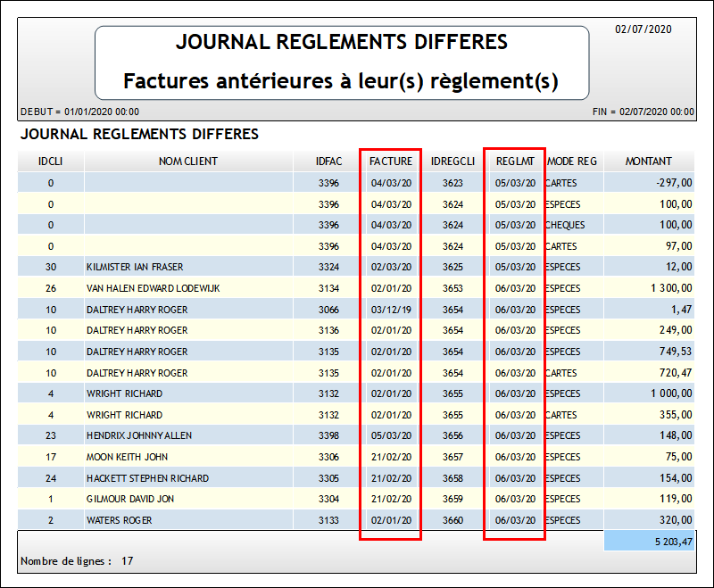Select the MONTANT column header

[x=648, y=161]
